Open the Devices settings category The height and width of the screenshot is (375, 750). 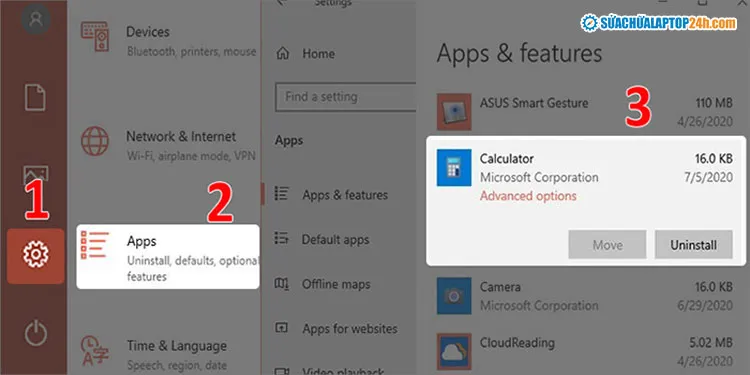[x=169, y=41]
